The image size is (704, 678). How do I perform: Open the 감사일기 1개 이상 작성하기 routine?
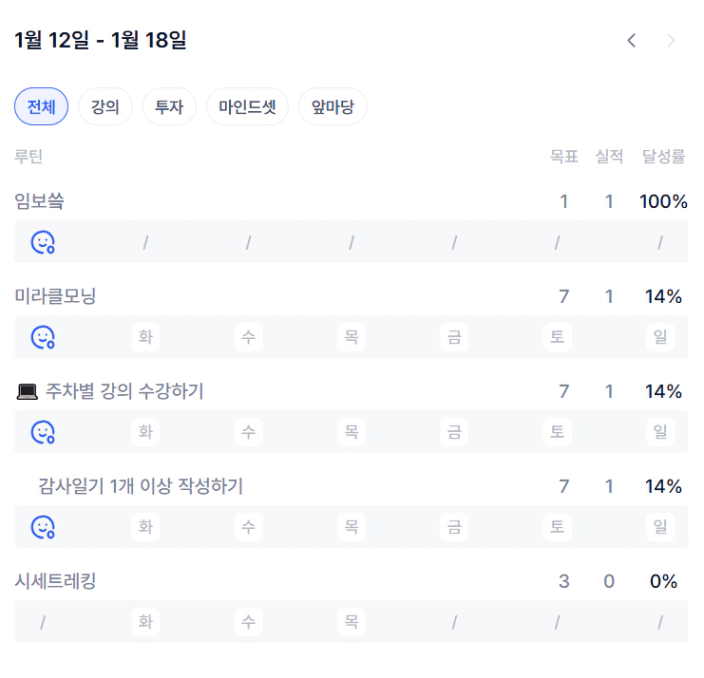[x=140, y=487]
